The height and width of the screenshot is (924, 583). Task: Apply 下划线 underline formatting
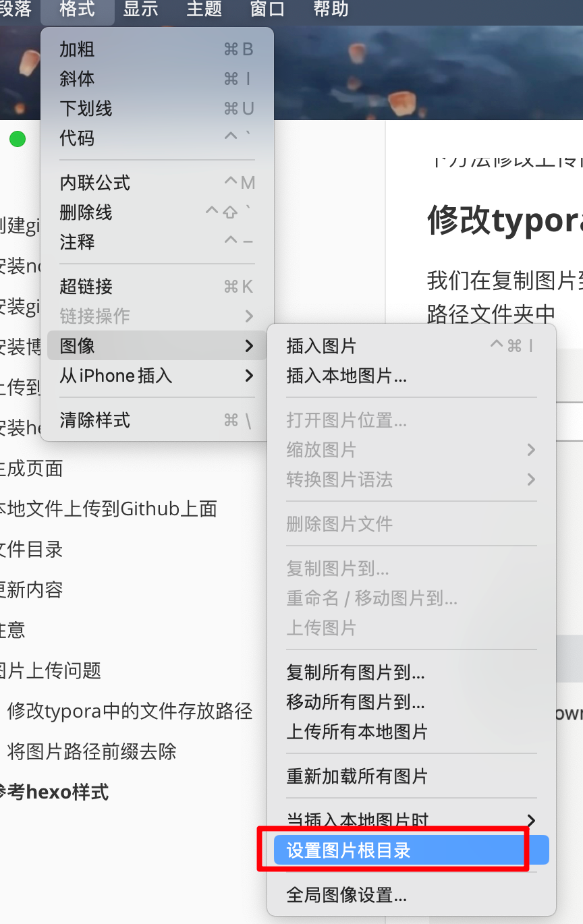[x=86, y=109]
